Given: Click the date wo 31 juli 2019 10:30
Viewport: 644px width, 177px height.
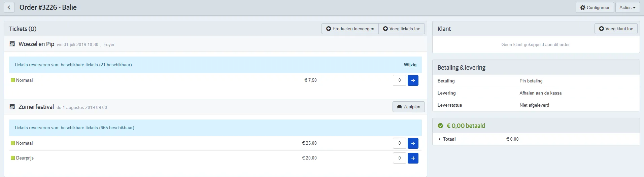Looking at the screenshot, I should (78, 44).
